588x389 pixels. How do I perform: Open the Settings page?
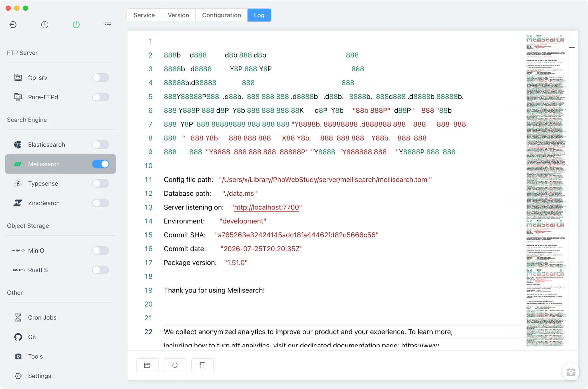click(x=60, y=376)
